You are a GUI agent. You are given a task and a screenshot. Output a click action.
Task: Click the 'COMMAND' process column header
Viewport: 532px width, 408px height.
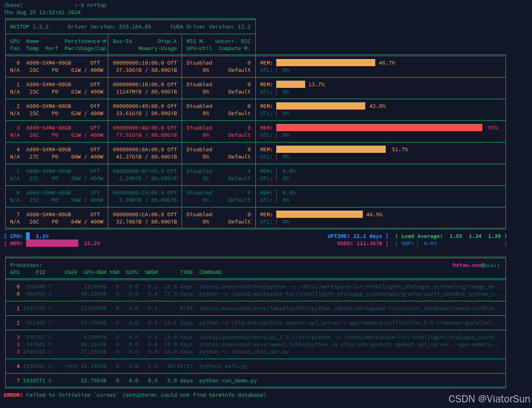click(210, 272)
